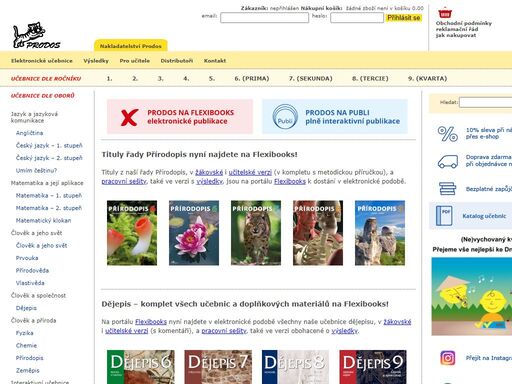
Task: Click the email input field
Action: coord(264,18)
